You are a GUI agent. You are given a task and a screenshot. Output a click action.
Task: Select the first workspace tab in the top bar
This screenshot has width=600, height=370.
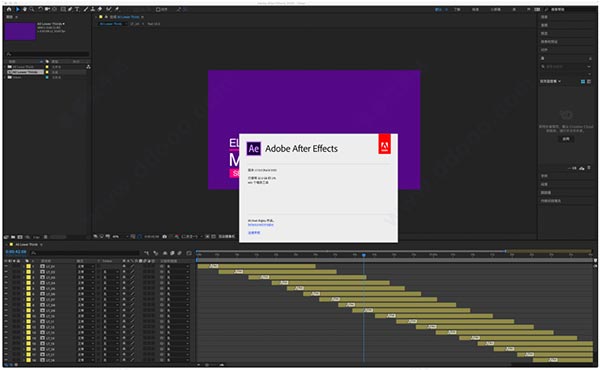[x=439, y=9]
